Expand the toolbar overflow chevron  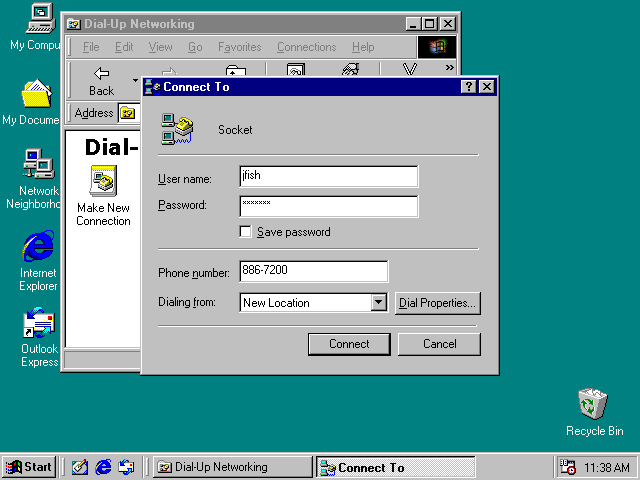point(449,67)
